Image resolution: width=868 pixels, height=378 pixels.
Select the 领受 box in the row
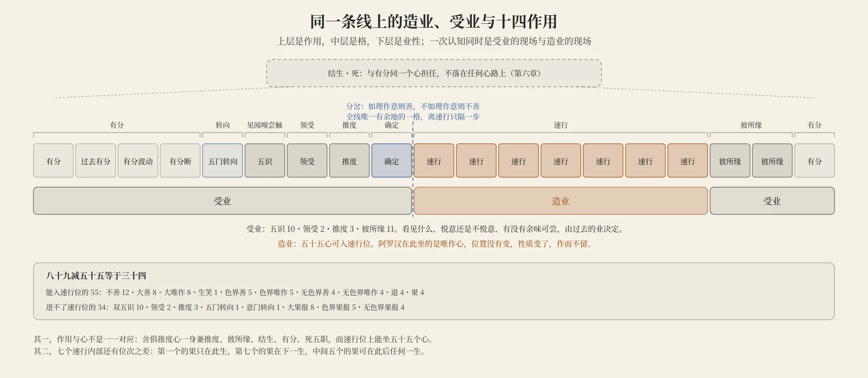click(307, 161)
